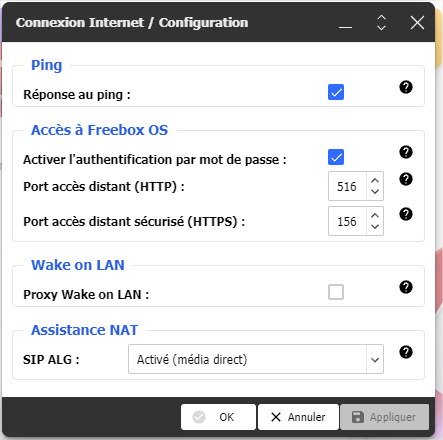Show help for HTTPS secure port
The width and height of the screenshot is (443, 440).
pyautogui.click(x=406, y=214)
